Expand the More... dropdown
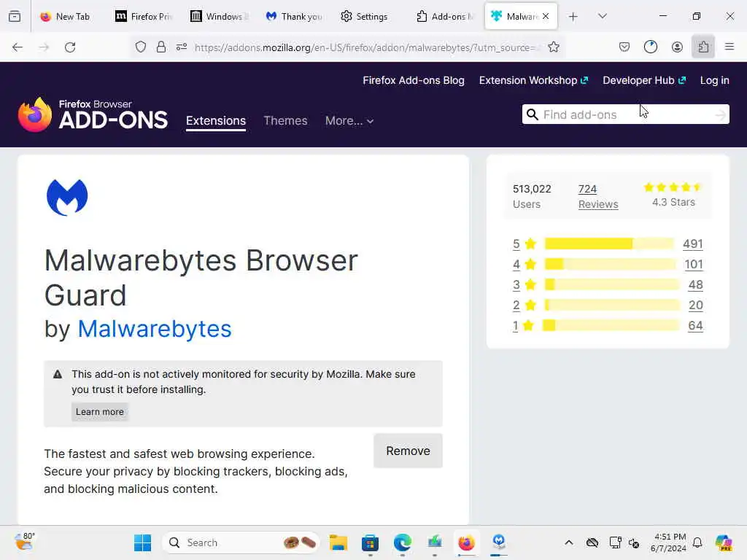 [349, 121]
